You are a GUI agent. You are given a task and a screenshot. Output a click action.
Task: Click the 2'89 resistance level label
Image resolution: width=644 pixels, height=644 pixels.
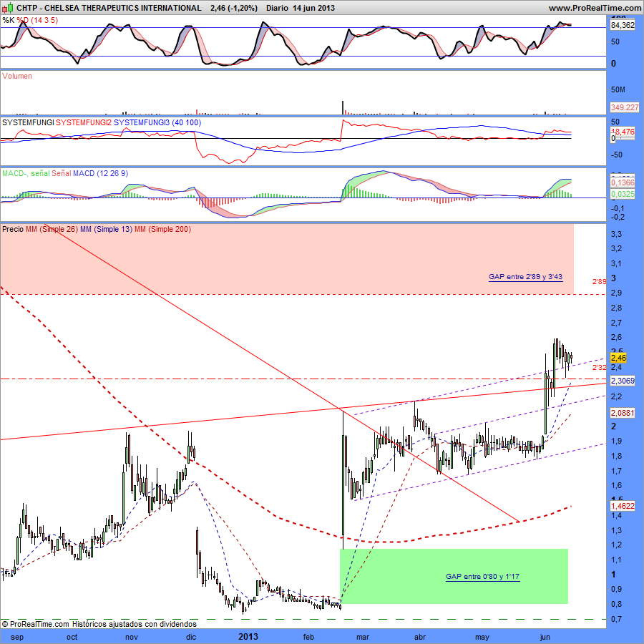pos(599,282)
